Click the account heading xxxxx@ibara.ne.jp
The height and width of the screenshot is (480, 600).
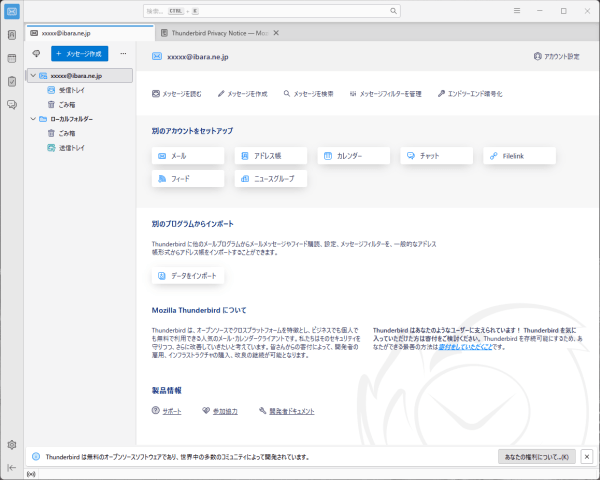(198, 57)
